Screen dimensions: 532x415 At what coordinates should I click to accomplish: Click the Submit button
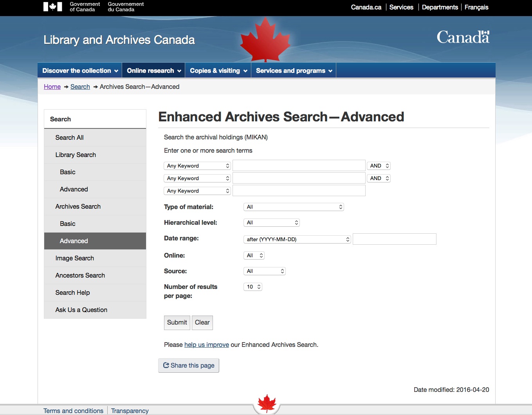pyautogui.click(x=177, y=323)
